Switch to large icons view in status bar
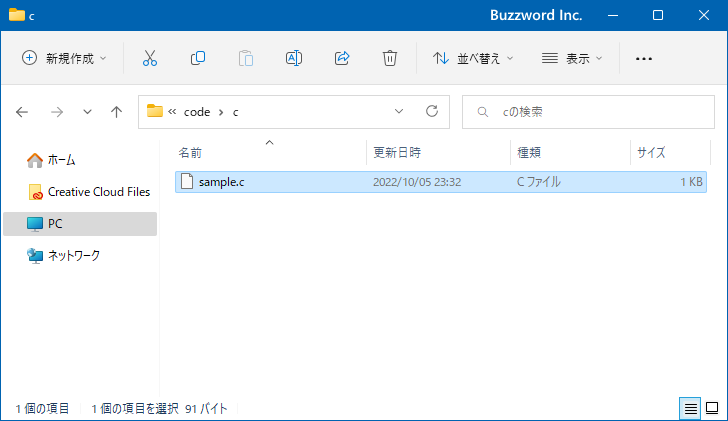The height and width of the screenshot is (421, 728). (712, 408)
